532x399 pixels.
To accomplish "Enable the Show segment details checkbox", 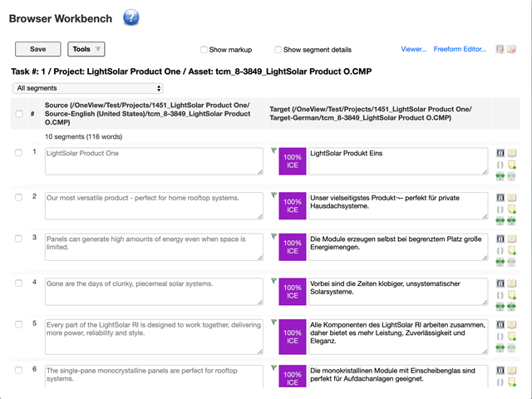I will click(278, 50).
